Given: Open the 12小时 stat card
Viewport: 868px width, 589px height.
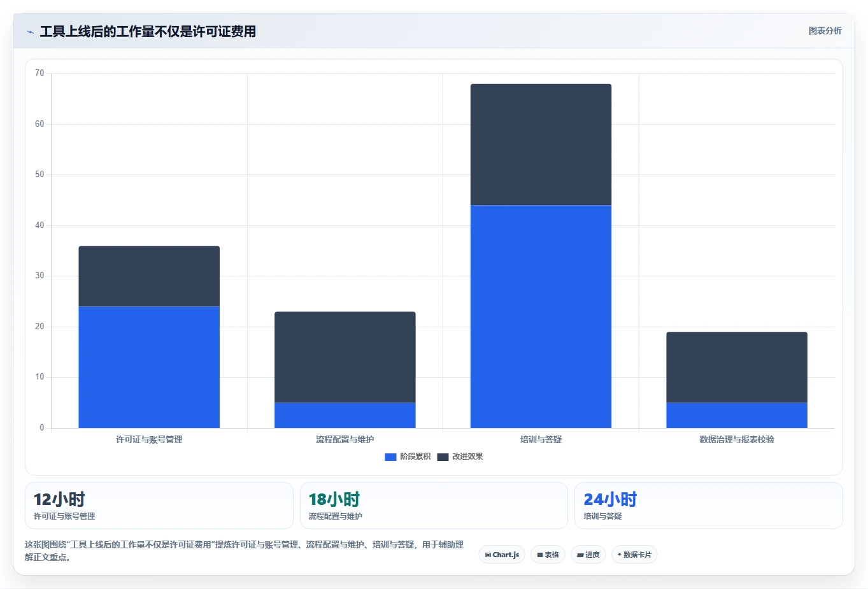Looking at the screenshot, I should tap(159, 506).
